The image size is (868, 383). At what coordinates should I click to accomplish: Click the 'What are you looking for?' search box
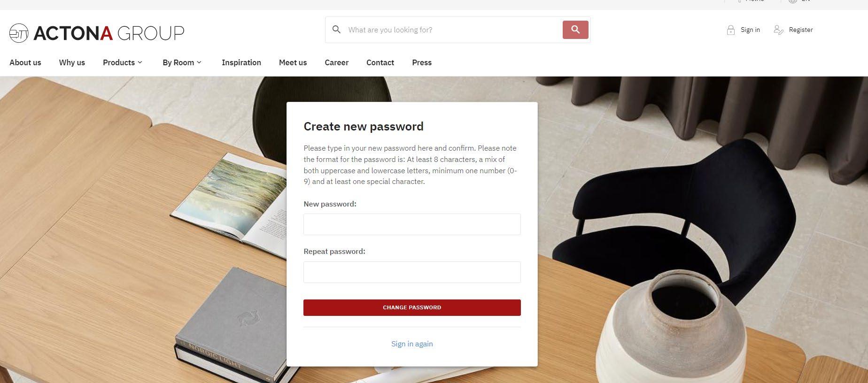click(451, 30)
